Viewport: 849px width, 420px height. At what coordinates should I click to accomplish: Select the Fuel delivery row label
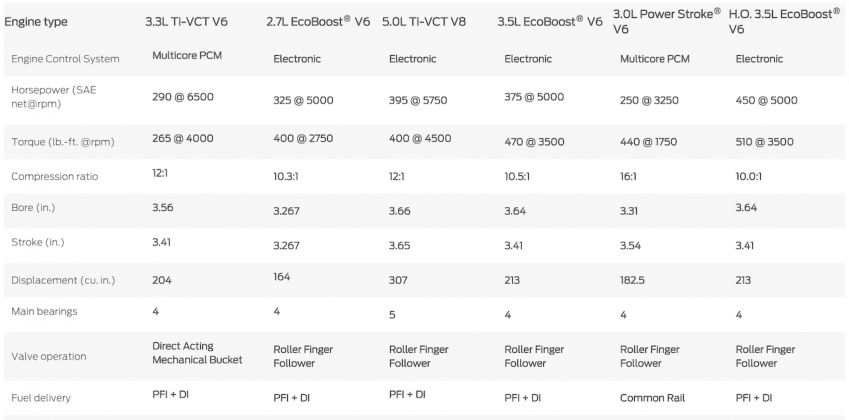[41, 398]
